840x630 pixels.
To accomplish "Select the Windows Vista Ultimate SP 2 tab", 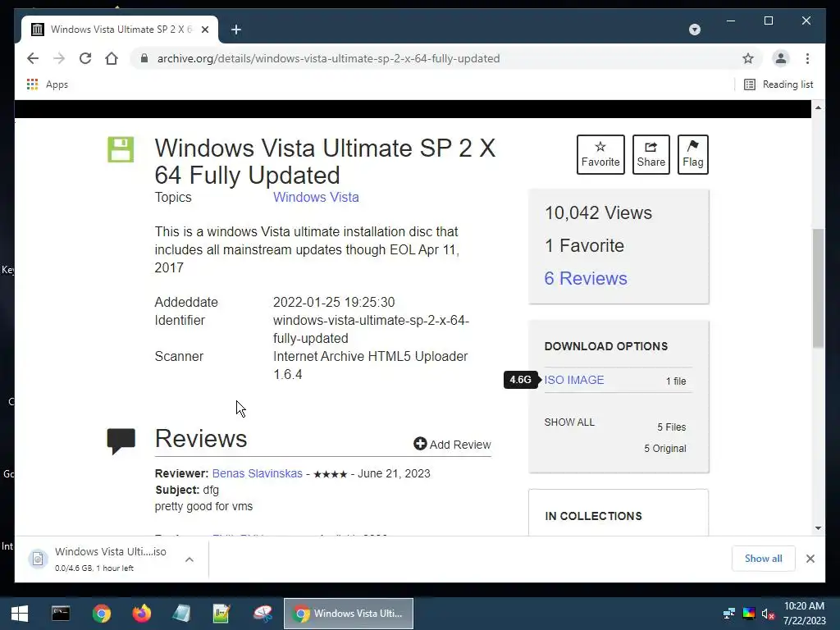I will (120, 30).
